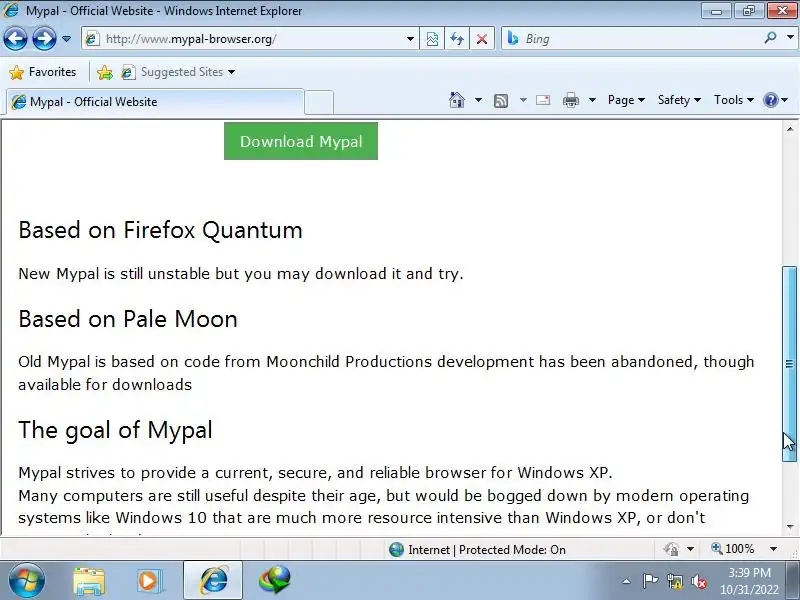Open the search provider dropdown arrow
The width and height of the screenshot is (800, 600).
[790, 38]
